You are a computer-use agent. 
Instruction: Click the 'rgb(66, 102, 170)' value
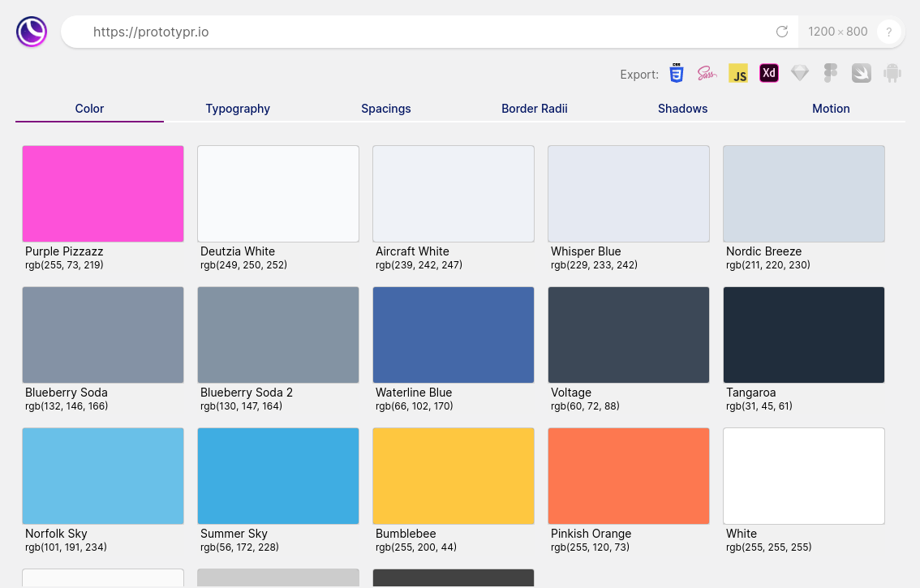click(415, 406)
